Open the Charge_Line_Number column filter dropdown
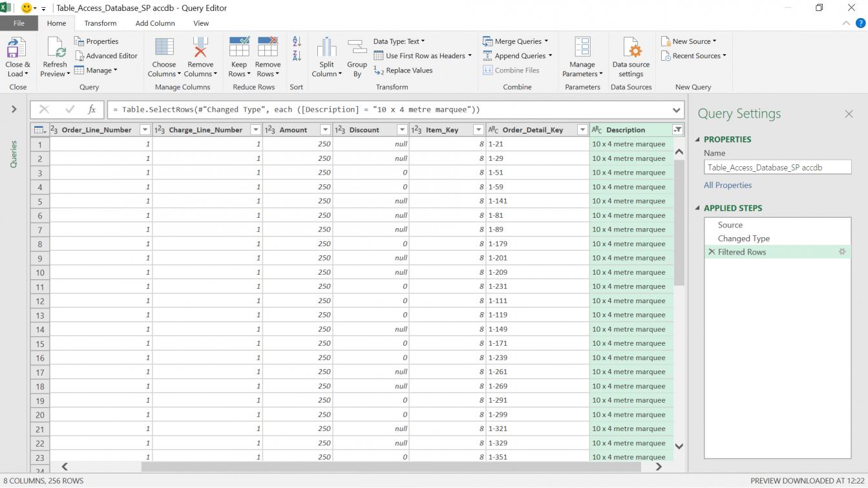The image size is (868, 488). (255, 130)
